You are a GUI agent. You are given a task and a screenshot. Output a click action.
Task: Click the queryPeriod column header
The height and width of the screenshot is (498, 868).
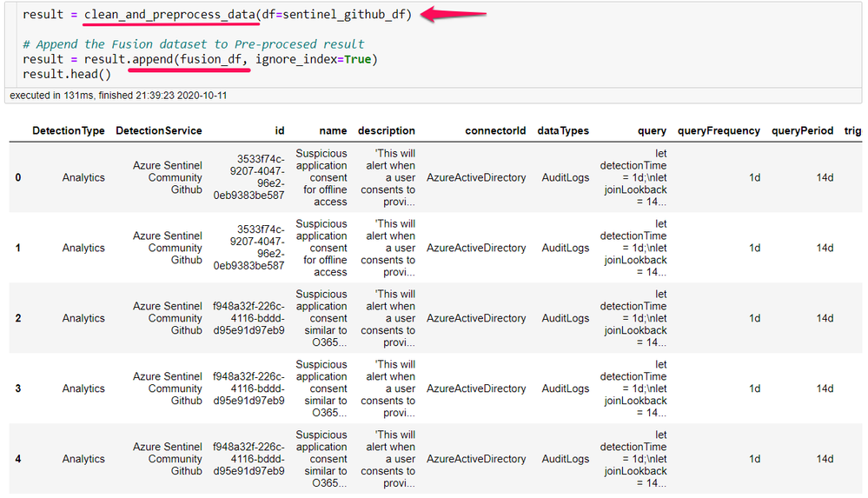coord(802,130)
